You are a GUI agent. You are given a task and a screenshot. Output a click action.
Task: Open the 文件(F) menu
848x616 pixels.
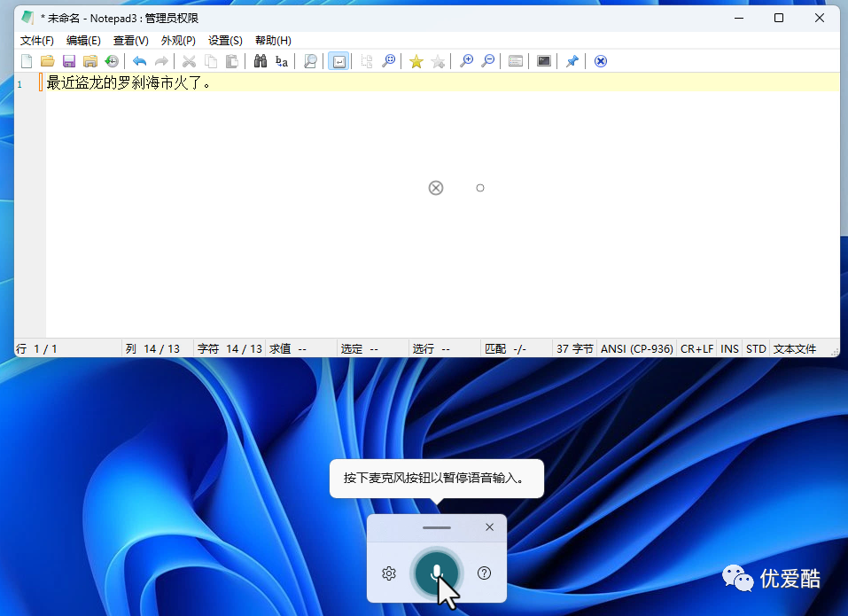click(37, 41)
